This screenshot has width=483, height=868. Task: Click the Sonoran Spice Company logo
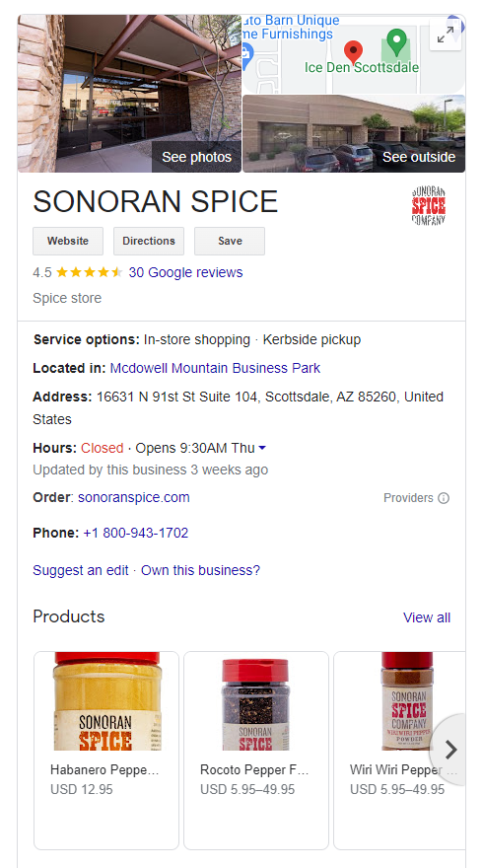click(429, 205)
